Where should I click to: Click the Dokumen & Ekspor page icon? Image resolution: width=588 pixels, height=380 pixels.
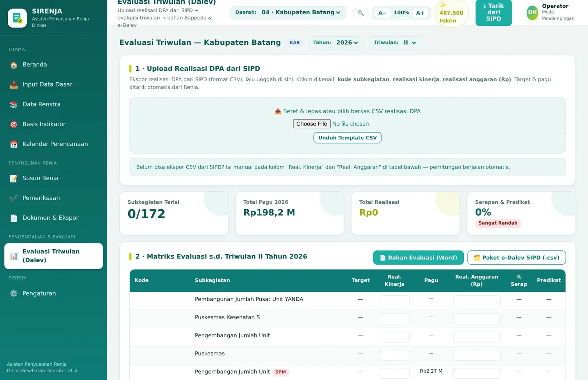click(14, 218)
